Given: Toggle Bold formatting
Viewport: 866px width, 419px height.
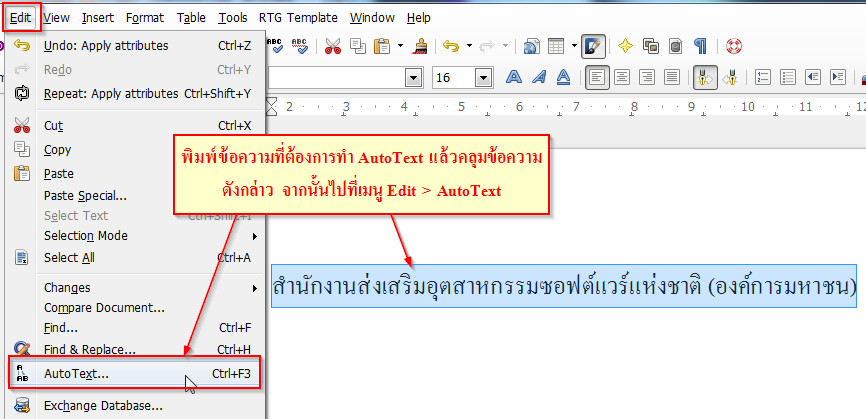Looking at the screenshot, I should click(514, 77).
